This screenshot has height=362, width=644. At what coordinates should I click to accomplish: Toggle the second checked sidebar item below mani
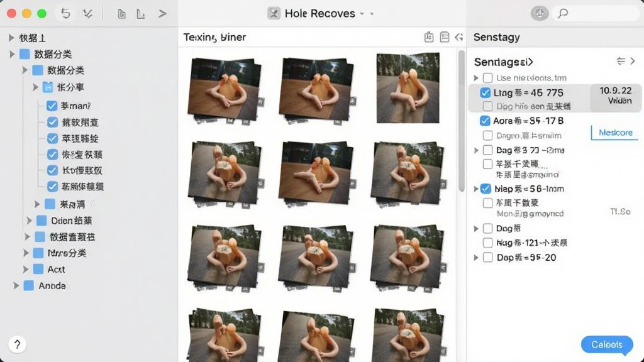point(52,138)
